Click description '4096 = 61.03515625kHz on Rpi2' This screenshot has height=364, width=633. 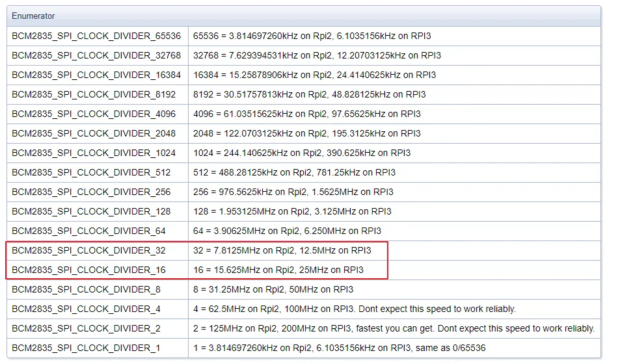[x=307, y=114]
